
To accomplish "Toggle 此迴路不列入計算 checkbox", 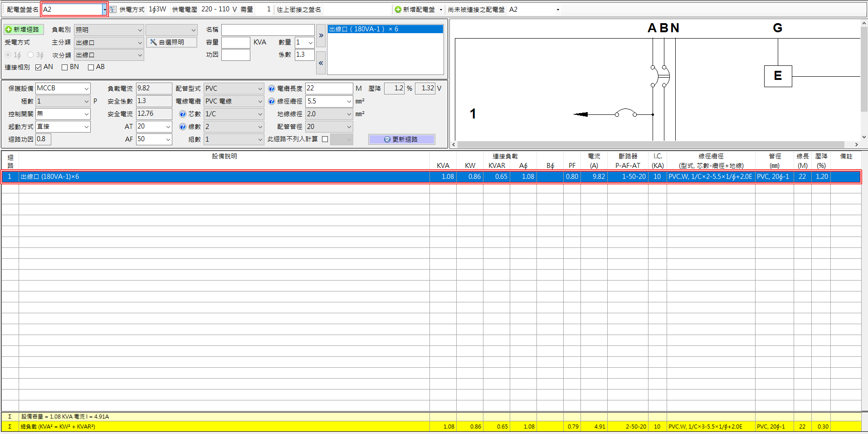I will pos(325,139).
